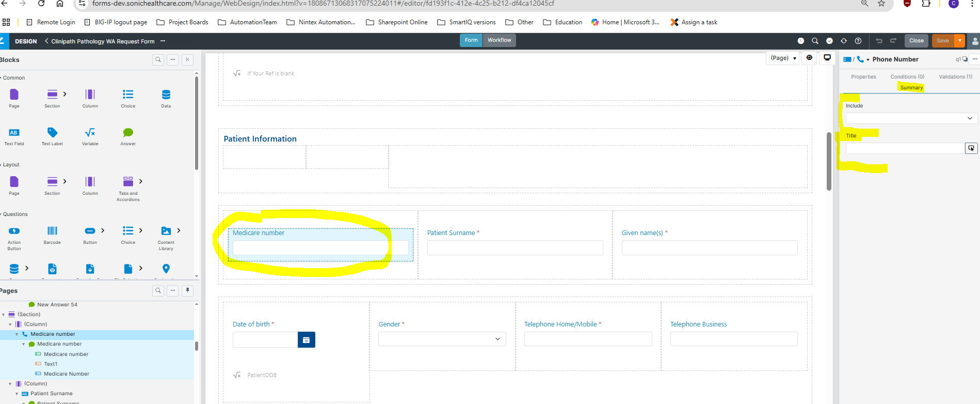This screenshot has width=980, height=404.
Task: Select the Variable block icon
Action: click(90, 133)
